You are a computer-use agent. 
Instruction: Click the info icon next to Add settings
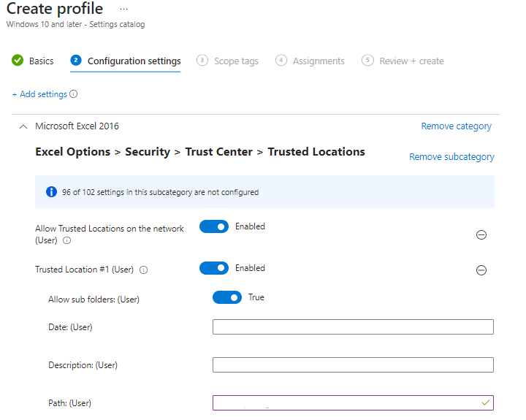click(x=74, y=94)
